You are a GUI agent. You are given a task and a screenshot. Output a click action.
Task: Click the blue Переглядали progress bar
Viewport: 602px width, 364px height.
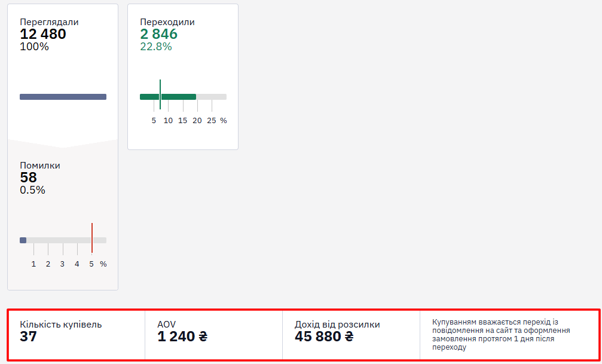63,97
